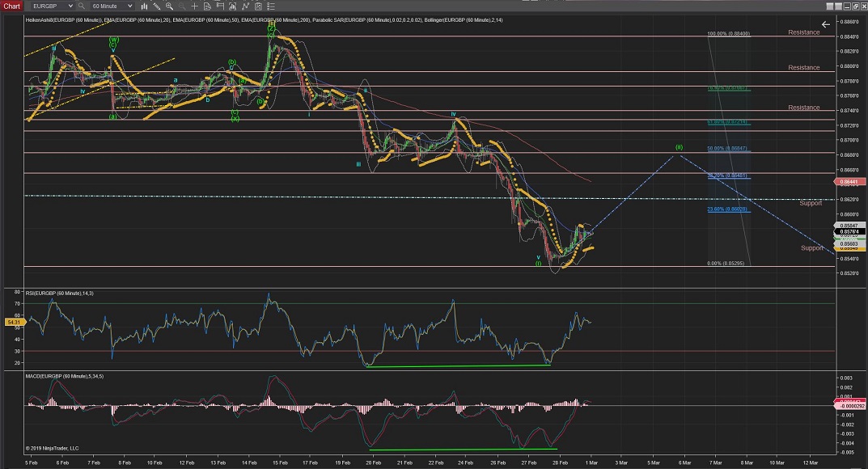
Task: Select the 50.00% Fibonacci level label
Action: point(727,148)
